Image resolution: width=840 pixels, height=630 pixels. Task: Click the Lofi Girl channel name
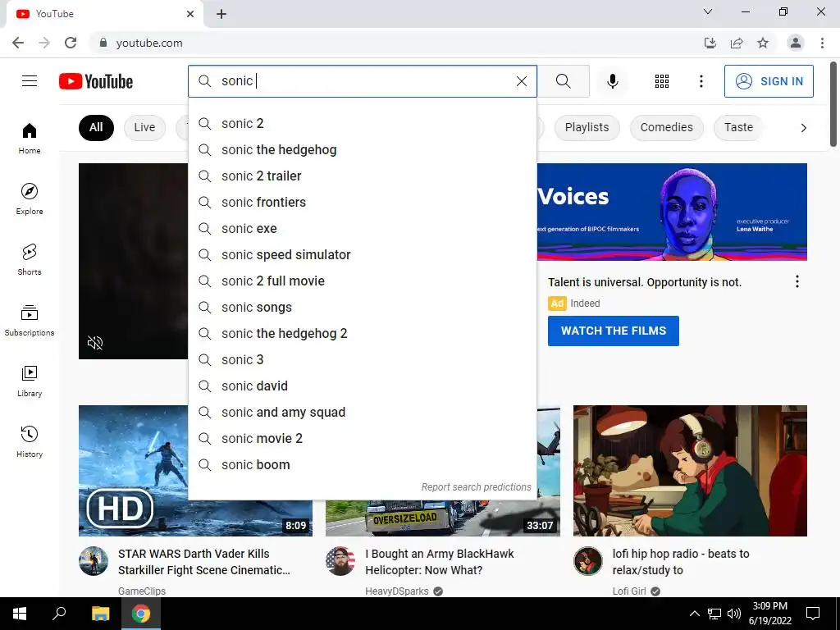629,591
